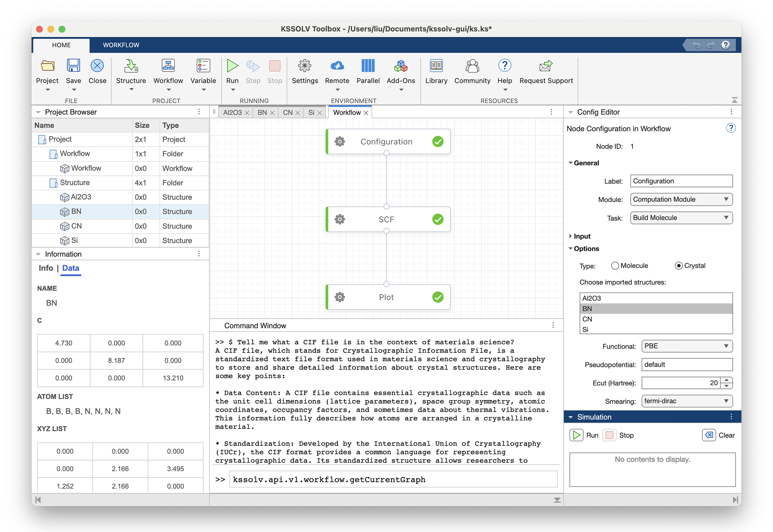Open Parallel settings in the ribbon
This screenshot has height=532, width=773.
click(368, 66)
